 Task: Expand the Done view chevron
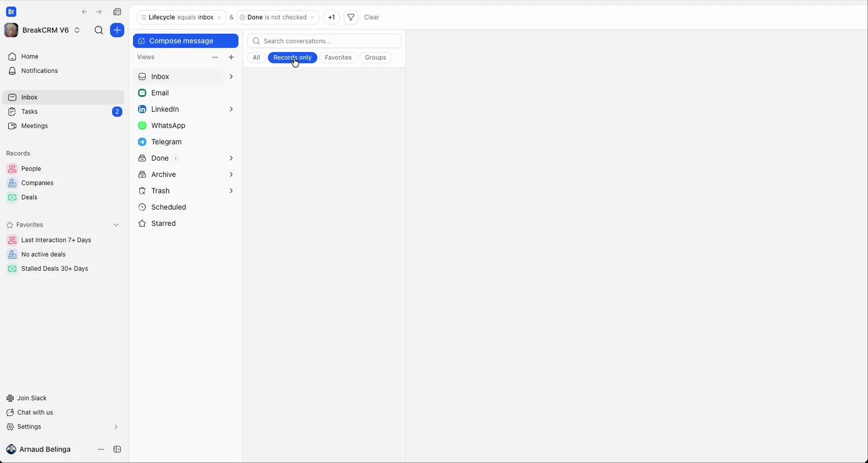coord(231,158)
